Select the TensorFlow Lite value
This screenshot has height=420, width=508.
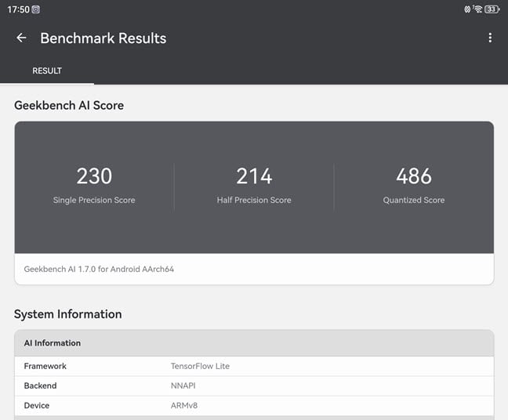click(x=200, y=366)
